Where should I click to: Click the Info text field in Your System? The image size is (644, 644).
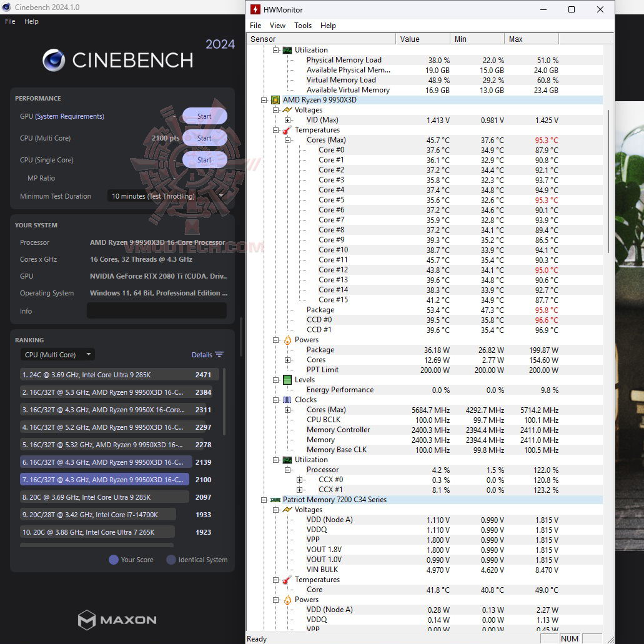[x=157, y=310]
